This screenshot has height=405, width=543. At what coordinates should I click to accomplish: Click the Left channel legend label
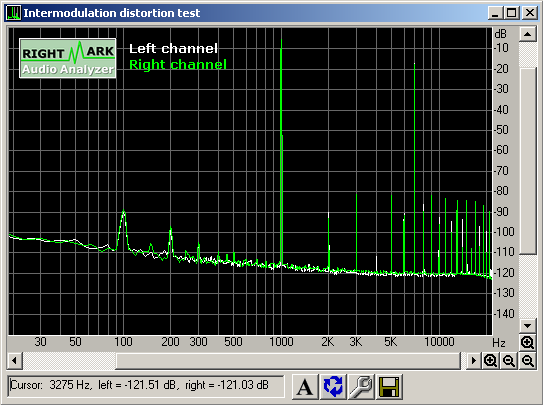coord(173,48)
